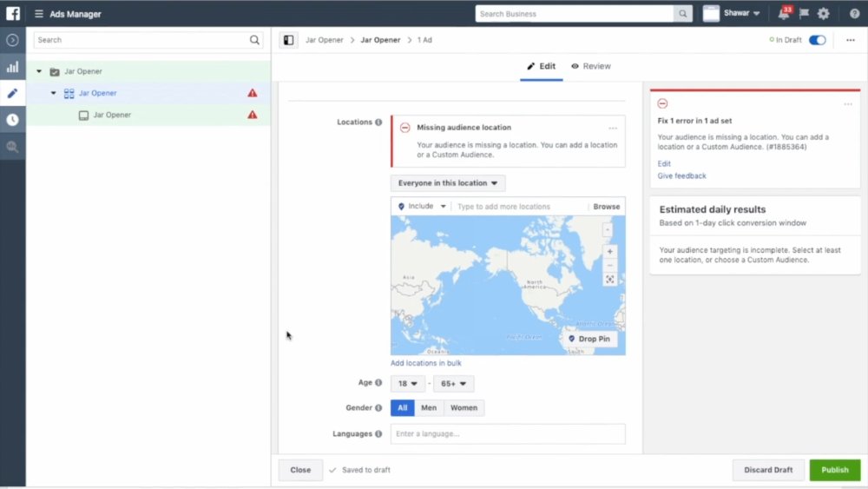The width and height of the screenshot is (868, 489).
Task: Open top-right more options ellipsis
Action: tap(851, 40)
